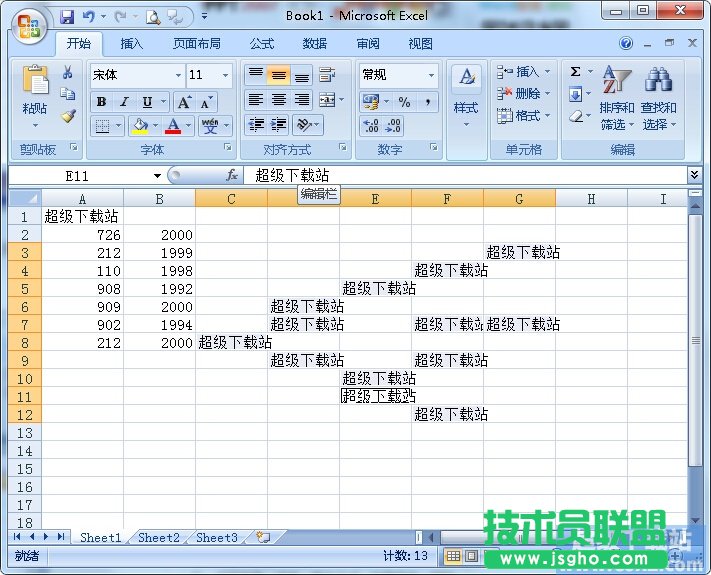Click the AutoSum sigma icon
This screenshot has height=575, width=711.
click(576, 72)
